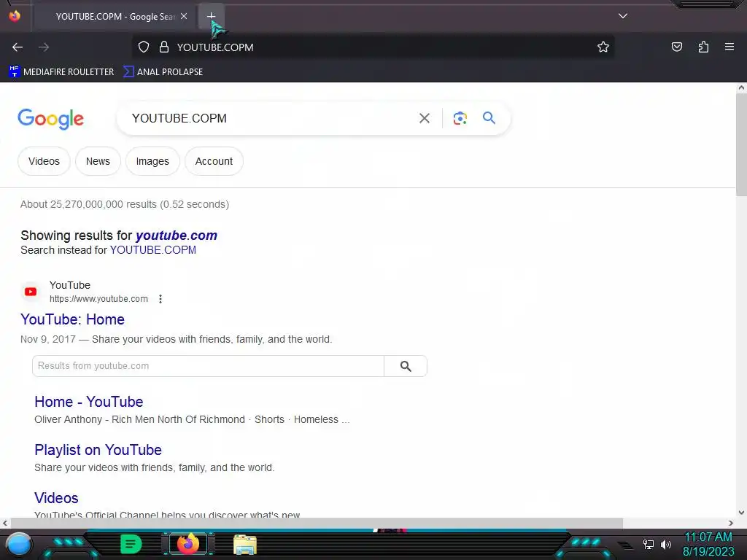Image resolution: width=747 pixels, height=560 pixels.
Task: Open the Start orb on the taskbar
Action: pos(19,544)
